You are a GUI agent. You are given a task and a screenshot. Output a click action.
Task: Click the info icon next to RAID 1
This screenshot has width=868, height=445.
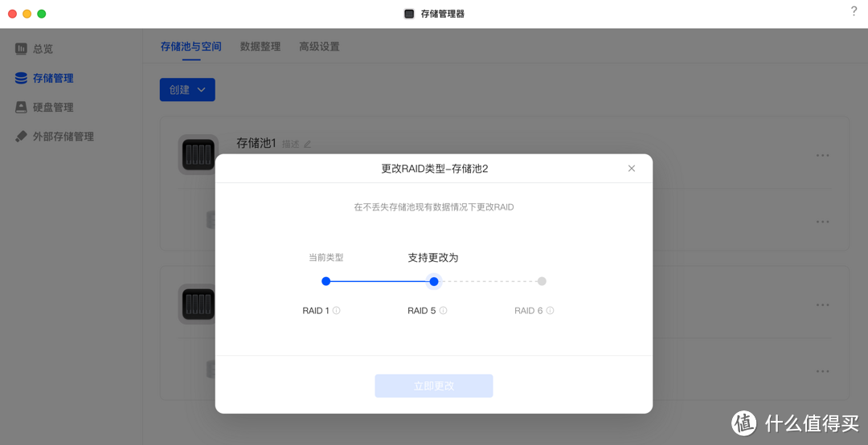coord(337,311)
